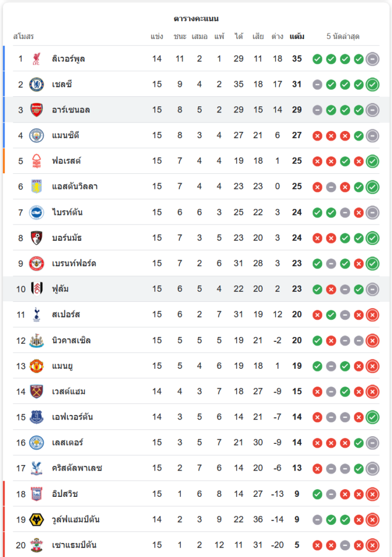Click the Aston Villa crest icon

click(36, 187)
